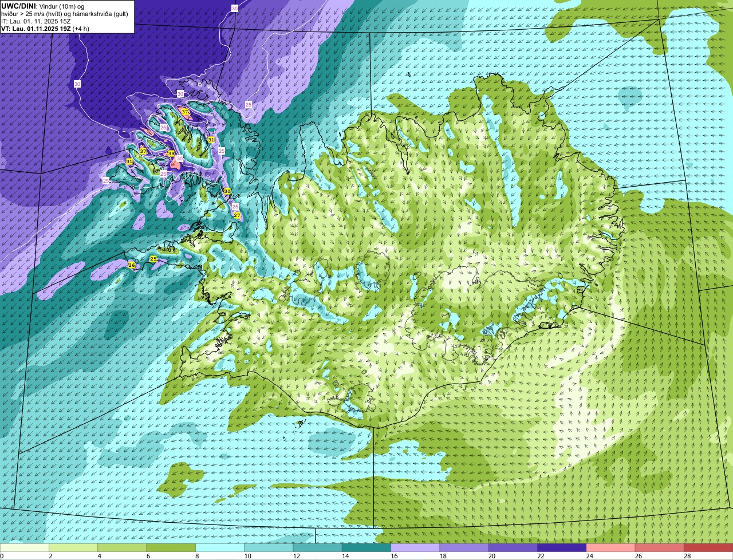The image size is (733, 560).
Task: Click the legend scale number 14
Action: click(345, 556)
